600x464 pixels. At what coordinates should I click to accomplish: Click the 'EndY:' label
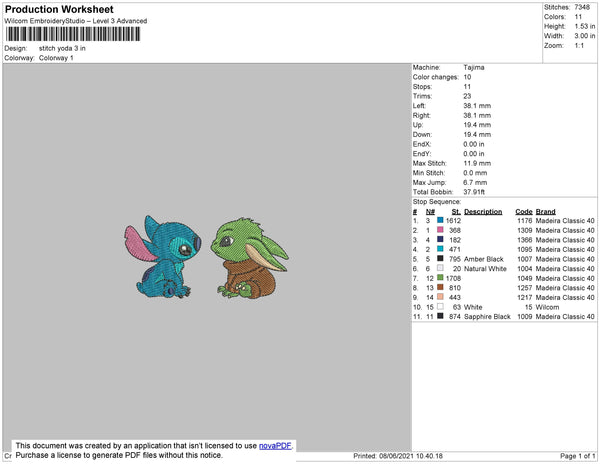[422, 154]
